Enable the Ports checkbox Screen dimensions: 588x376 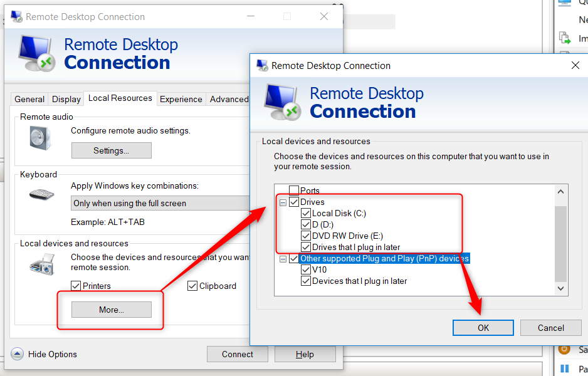click(x=294, y=190)
